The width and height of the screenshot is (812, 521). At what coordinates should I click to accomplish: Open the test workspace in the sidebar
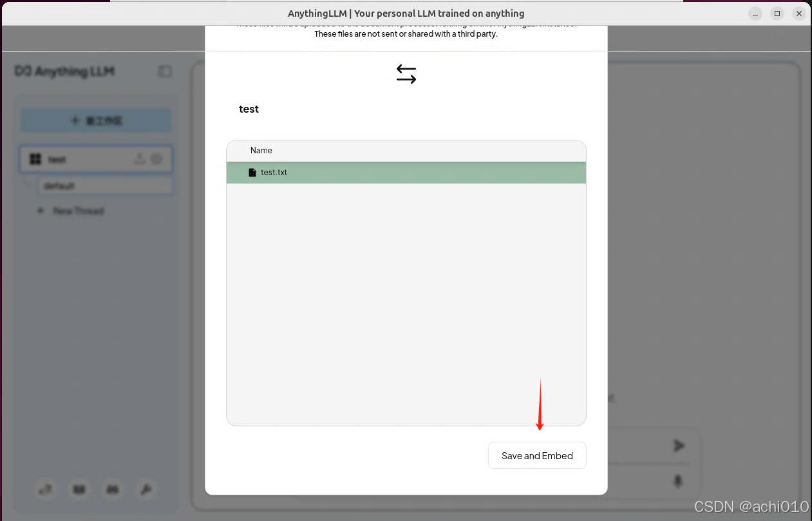[x=96, y=159]
